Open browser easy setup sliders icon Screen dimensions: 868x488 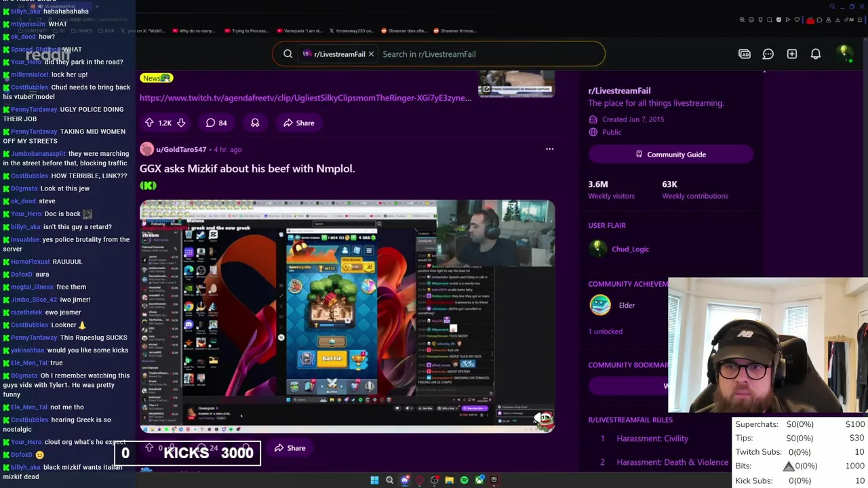[859, 20]
